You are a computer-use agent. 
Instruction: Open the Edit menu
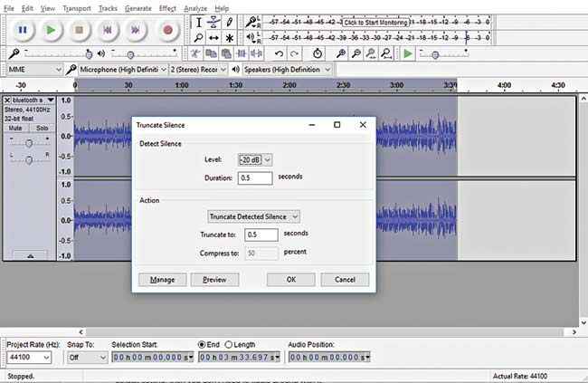pos(27,8)
